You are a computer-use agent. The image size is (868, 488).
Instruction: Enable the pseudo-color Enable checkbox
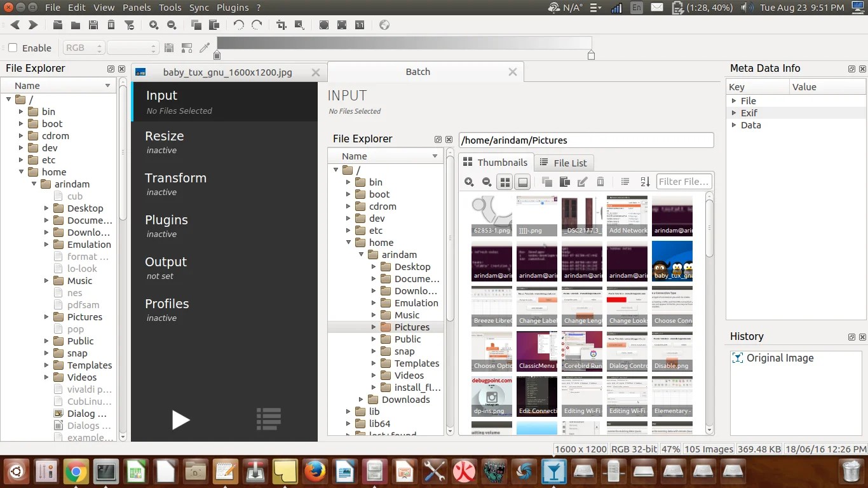pyautogui.click(x=12, y=48)
